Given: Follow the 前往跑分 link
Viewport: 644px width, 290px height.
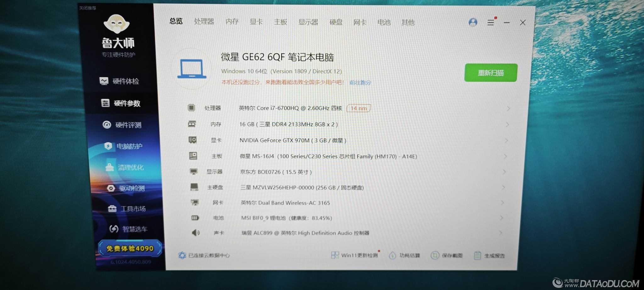Looking at the screenshot, I should point(360,82).
